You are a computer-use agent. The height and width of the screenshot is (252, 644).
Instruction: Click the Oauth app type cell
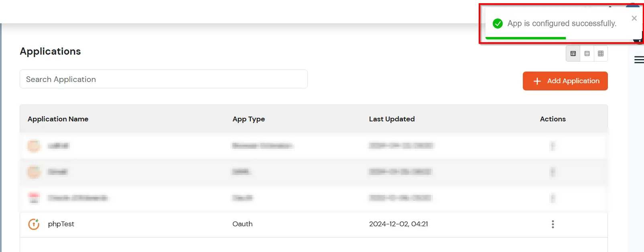[x=242, y=224]
